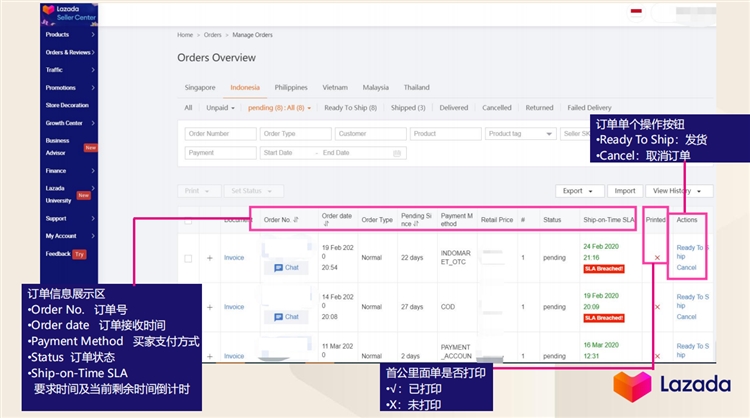The image size is (750, 418).
Task: Expand Orders & Reviews sidebar menu
Action: coord(70,52)
